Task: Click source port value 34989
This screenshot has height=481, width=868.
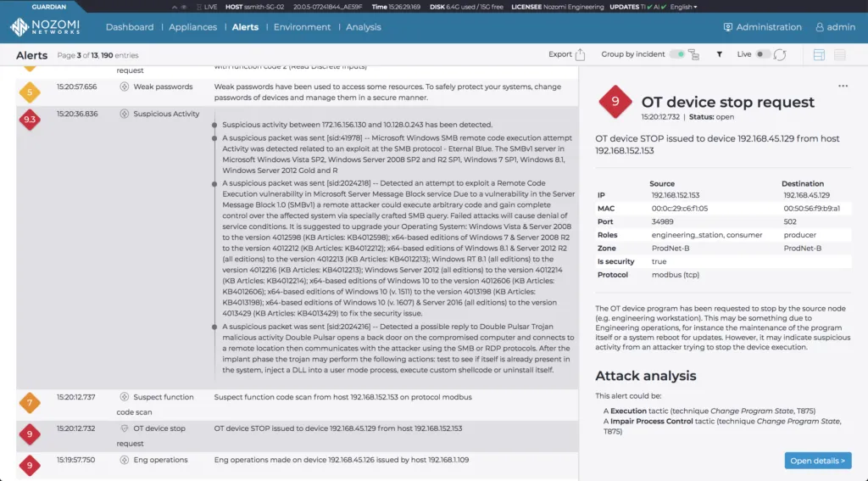Action: (662, 221)
